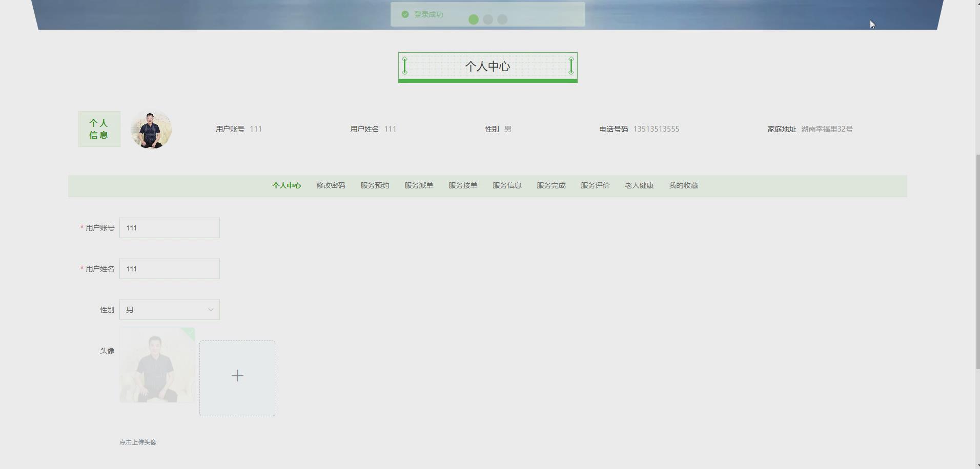The width and height of the screenshot is (980, 469).
Task: Open the 老人健康 tab
Action: pos(639,185)
